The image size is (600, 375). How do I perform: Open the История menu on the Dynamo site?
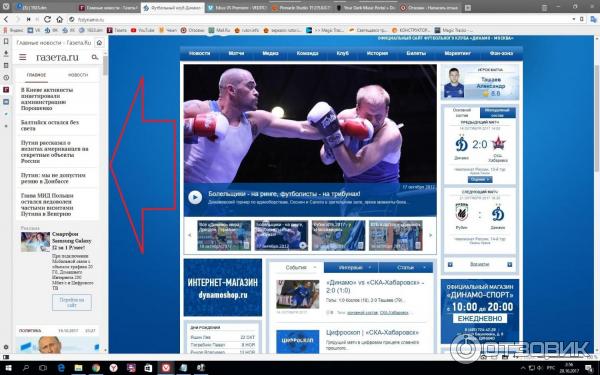(x=377, y=53)
